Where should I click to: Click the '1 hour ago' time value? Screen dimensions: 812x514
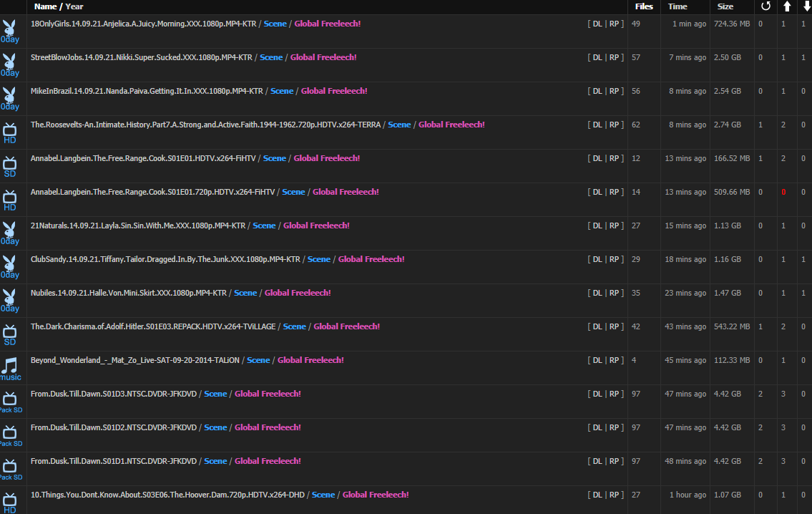tap(688, 495)
